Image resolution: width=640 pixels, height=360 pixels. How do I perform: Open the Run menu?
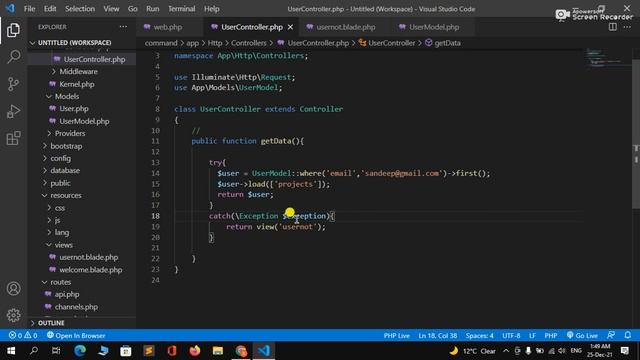click(x=153, y=9)
